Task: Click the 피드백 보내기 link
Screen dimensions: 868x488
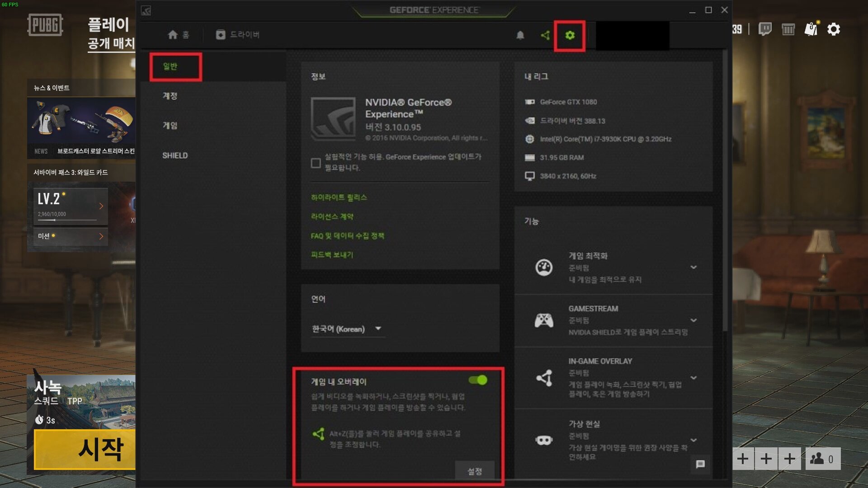Action: point(332,255)
